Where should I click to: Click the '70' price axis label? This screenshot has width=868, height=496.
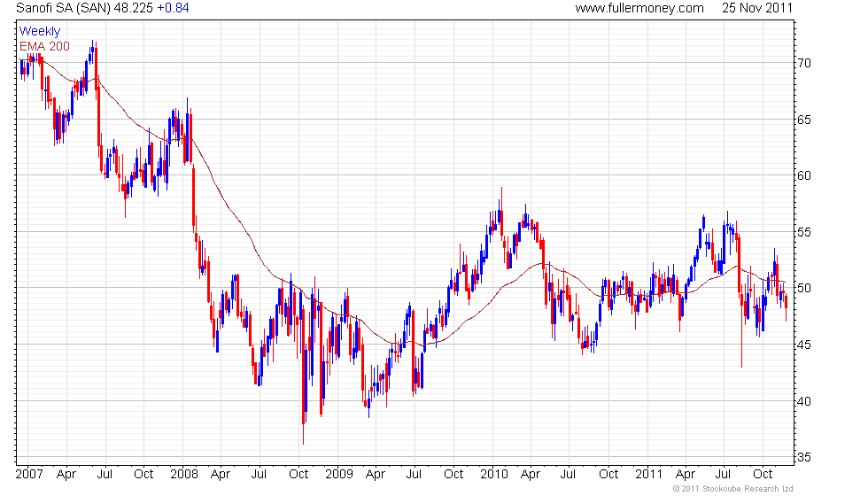pyautogui.click(x=804, y=63)
